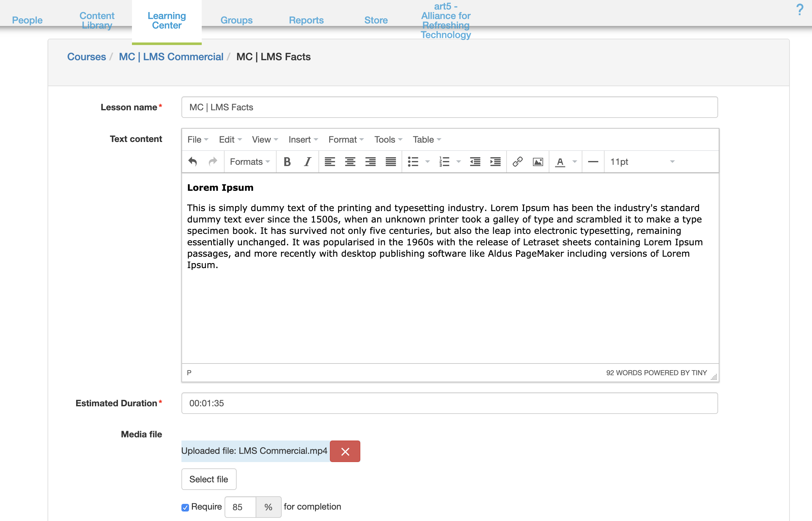Click the Estimated Duration field

pos(449,403)
